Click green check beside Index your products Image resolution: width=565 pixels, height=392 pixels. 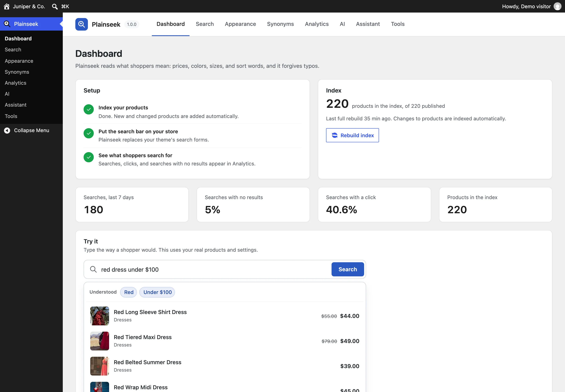click(x=88, y=109)
